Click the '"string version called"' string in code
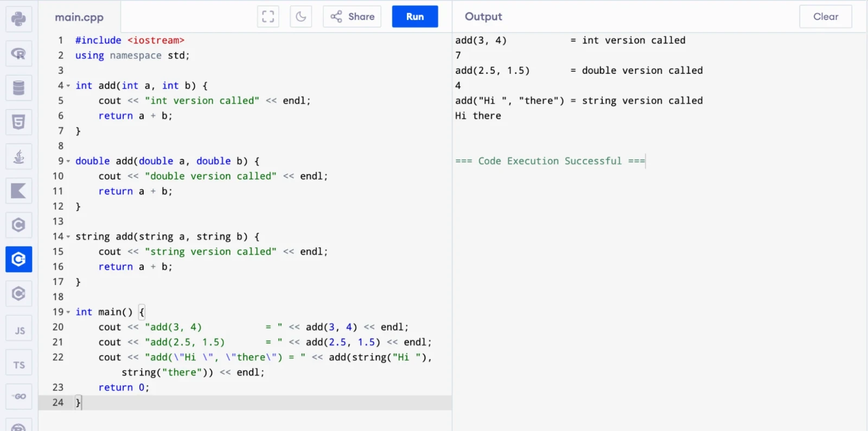Image resolution: width=868 pixels, height=431 pixels. [x=210, y=251]
